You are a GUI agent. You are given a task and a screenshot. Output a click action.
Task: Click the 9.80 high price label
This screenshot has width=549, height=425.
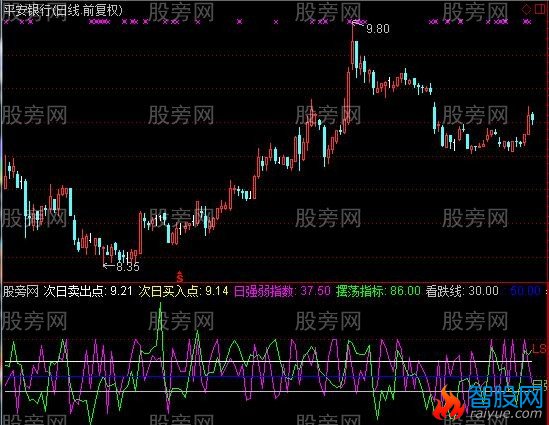(378, 28)
